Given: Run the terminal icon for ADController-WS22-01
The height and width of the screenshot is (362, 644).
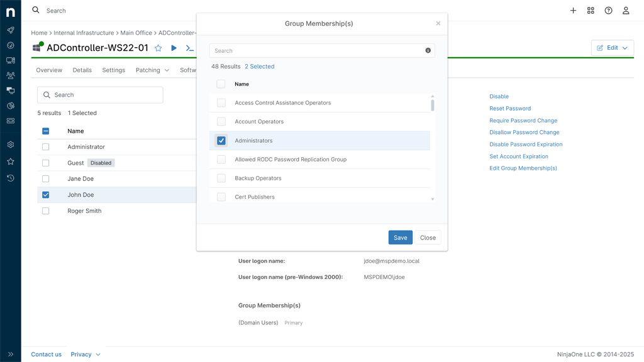Looking at the screenshot, I should point(190,48).
